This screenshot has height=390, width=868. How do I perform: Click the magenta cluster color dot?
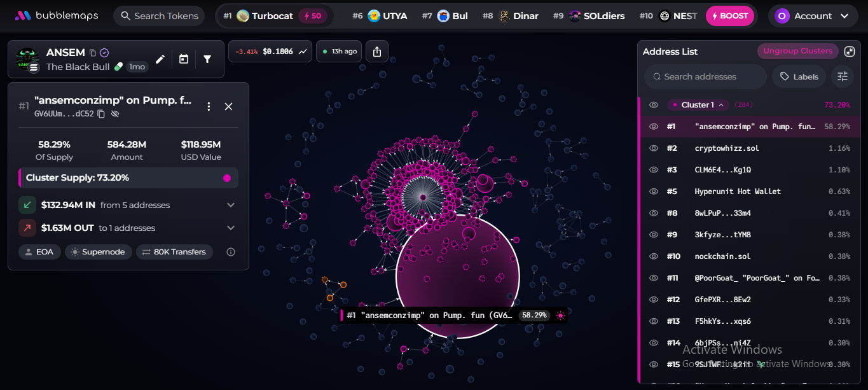click(227, 178)
